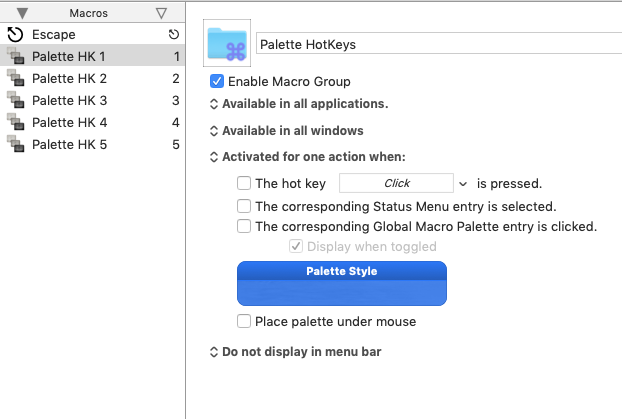The height and width of the screenshot is (419, 622).
Task: Click the filled sort triangle in Macros header
Action: pyautogui.click(x=22, y=13)
